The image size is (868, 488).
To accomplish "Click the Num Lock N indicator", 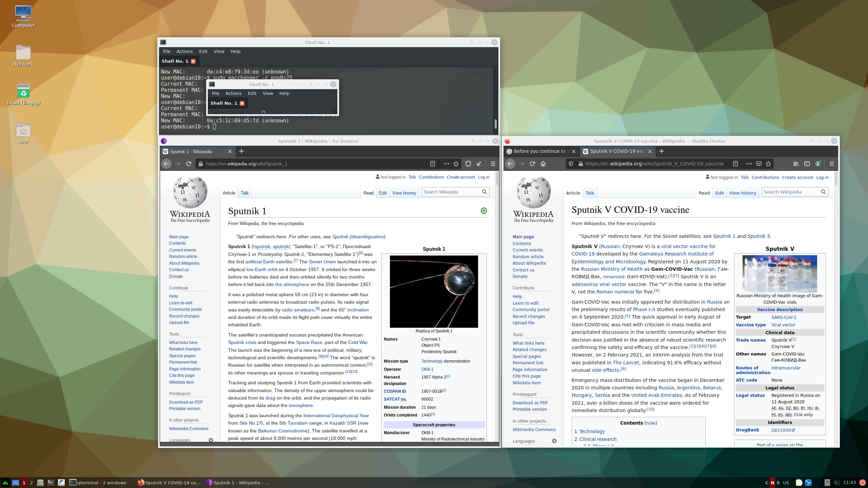I will tap(772, 483).
